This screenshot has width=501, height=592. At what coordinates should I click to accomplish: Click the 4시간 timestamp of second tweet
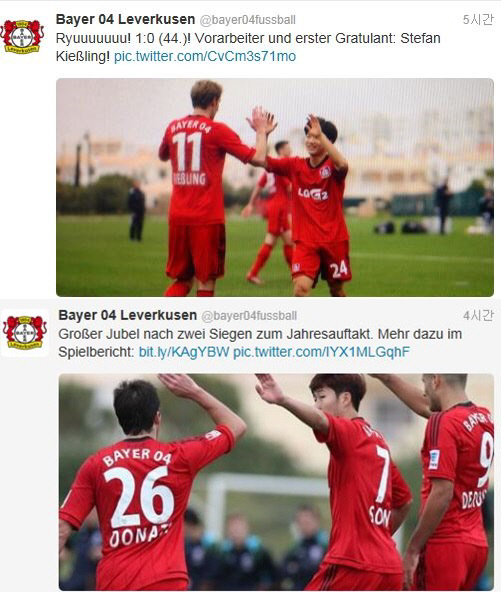pyautogui.click(x=478, y=316)
